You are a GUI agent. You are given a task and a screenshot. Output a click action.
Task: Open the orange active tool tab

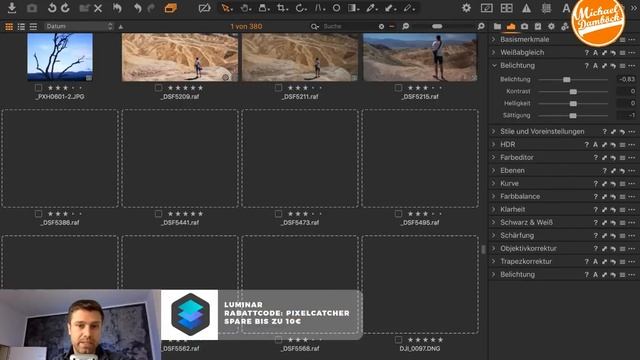pos(511,27)
